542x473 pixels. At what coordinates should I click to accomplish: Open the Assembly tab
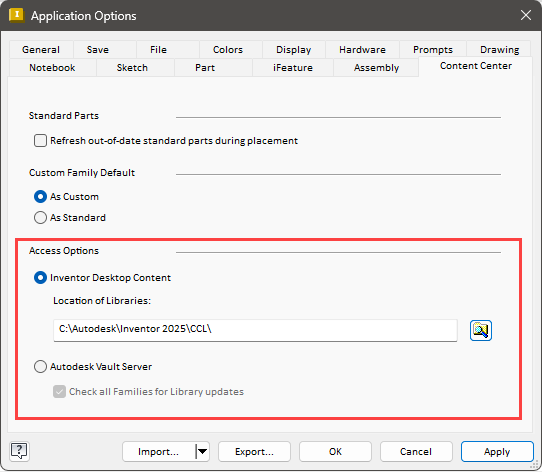click(x=376, y=67)
